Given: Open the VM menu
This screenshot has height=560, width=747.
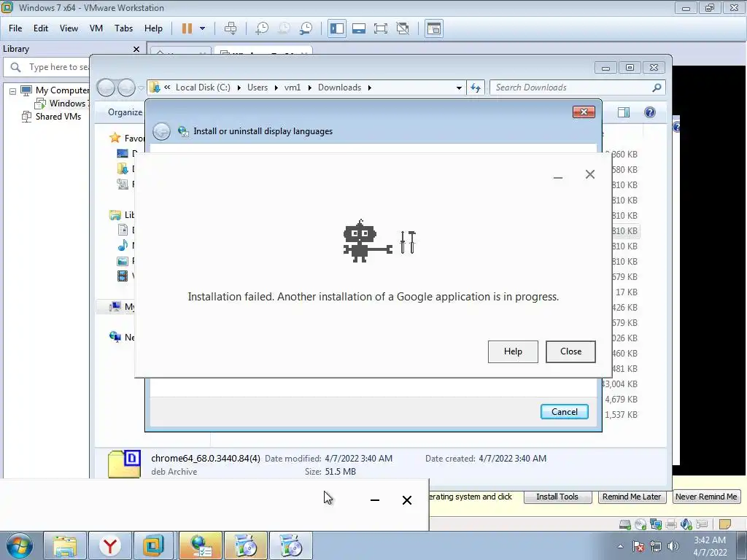Looking at the screenshot, I should [96, 28].
